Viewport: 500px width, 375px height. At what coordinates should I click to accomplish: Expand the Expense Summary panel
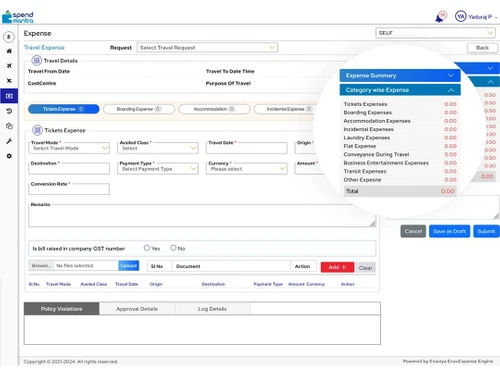[x=400, y=76]
